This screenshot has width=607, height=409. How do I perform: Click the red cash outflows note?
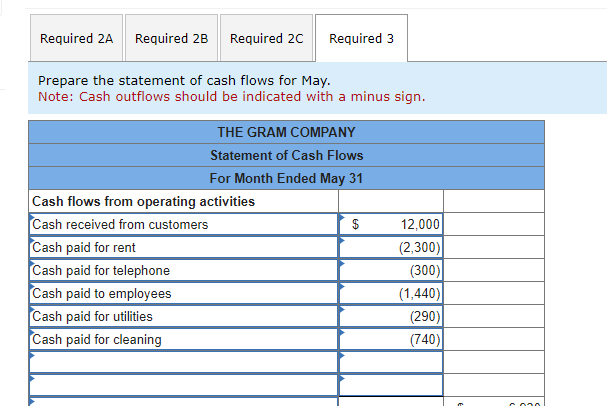231,96
